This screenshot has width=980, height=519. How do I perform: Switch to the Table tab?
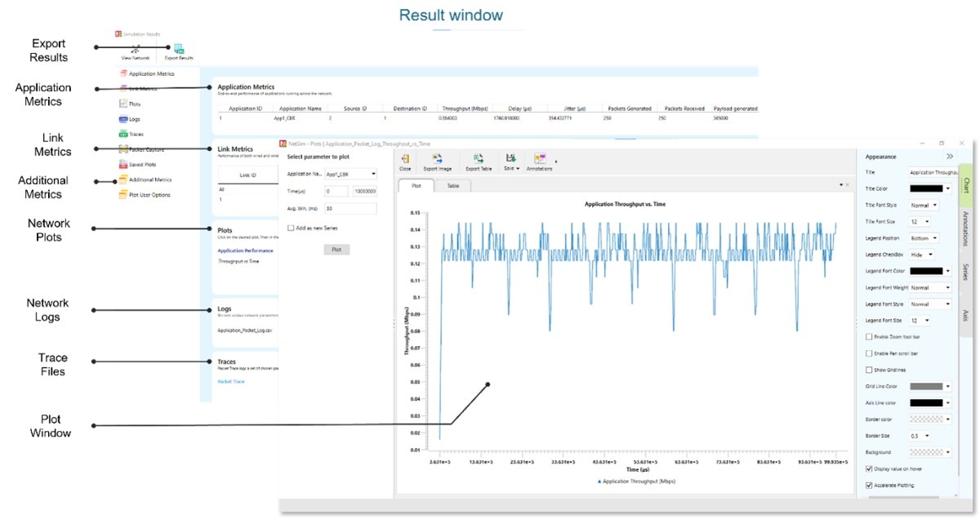[x=452, y=185]
